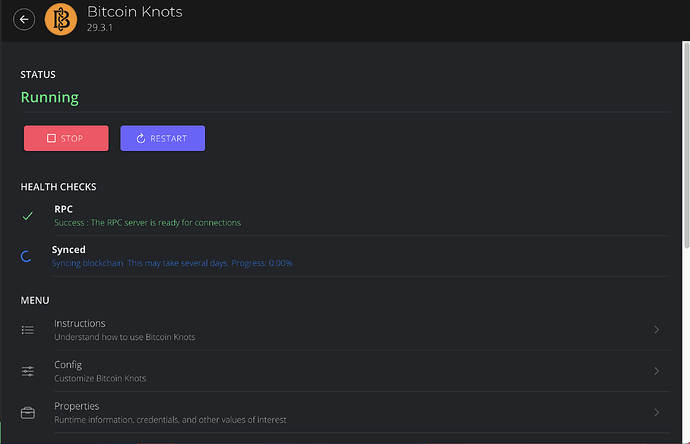Click the Bitcoin Knots title text
The height and width of the screenshot is (444, 690).
tap(135, 12)
